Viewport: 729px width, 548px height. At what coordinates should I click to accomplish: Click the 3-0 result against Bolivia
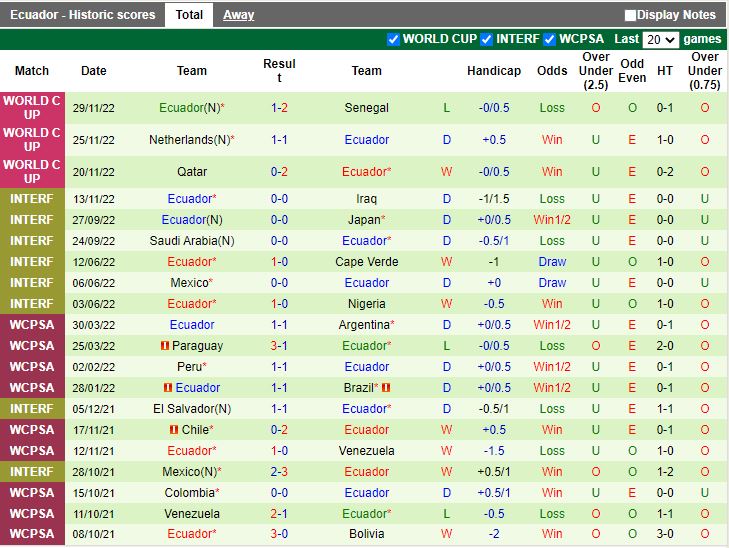[x=279, y=535]
